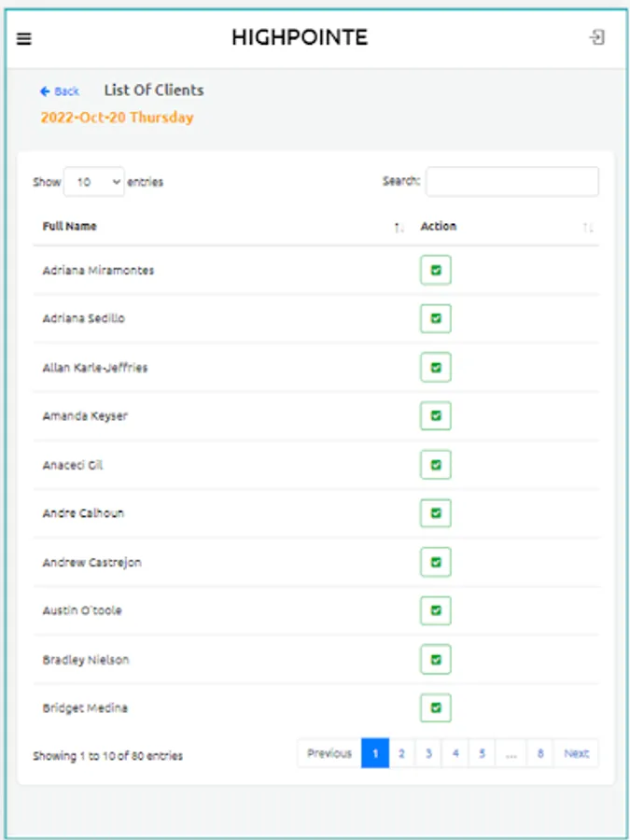Focus the Search input field
Screen dimensions: 630x840
(x=511, y=182)
